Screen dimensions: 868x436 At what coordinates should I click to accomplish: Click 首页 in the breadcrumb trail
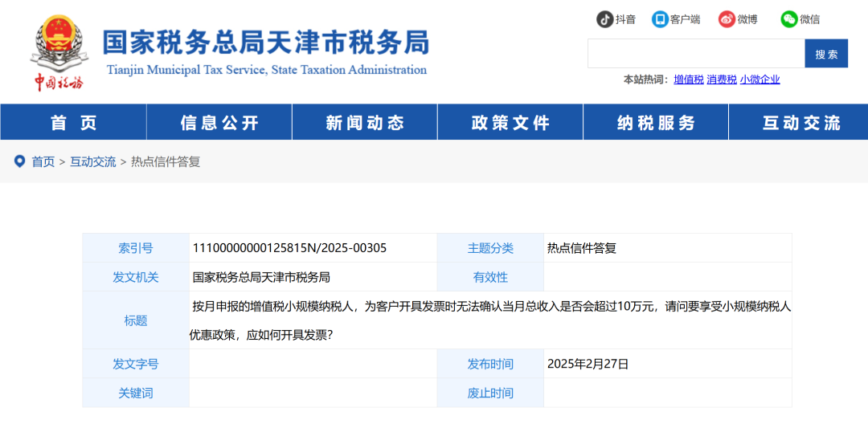click(x=43, y=162)
